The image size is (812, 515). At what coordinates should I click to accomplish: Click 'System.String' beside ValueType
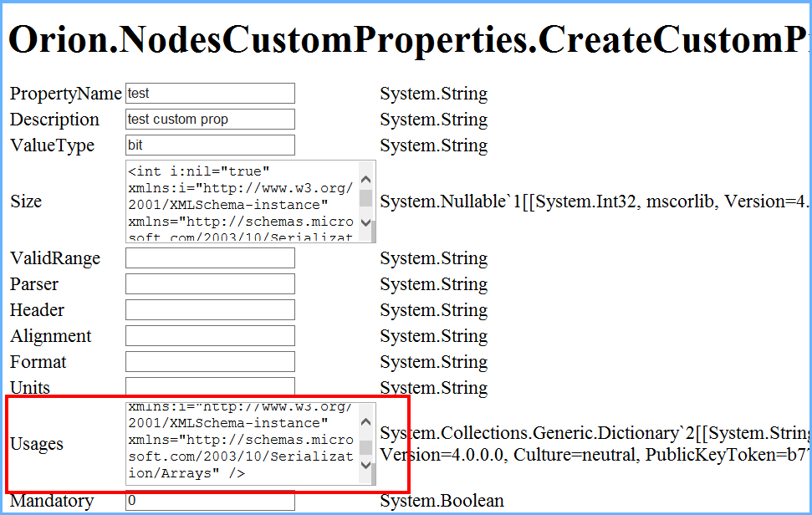point(434,145)
